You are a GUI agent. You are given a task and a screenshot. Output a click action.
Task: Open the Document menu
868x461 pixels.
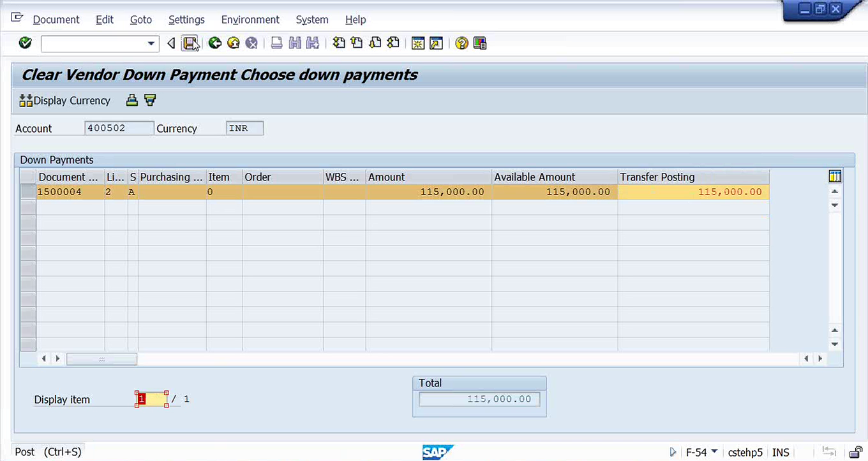coord(56,20)
